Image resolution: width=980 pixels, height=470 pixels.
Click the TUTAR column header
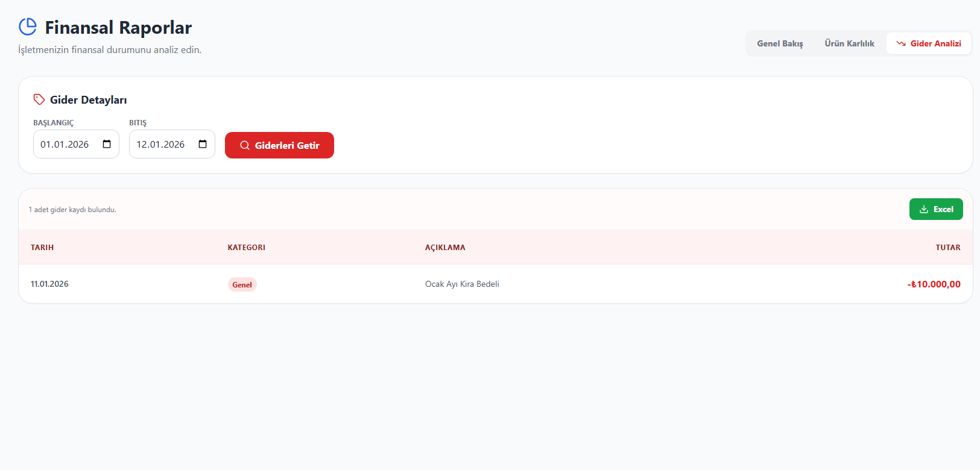coord(947,248)
